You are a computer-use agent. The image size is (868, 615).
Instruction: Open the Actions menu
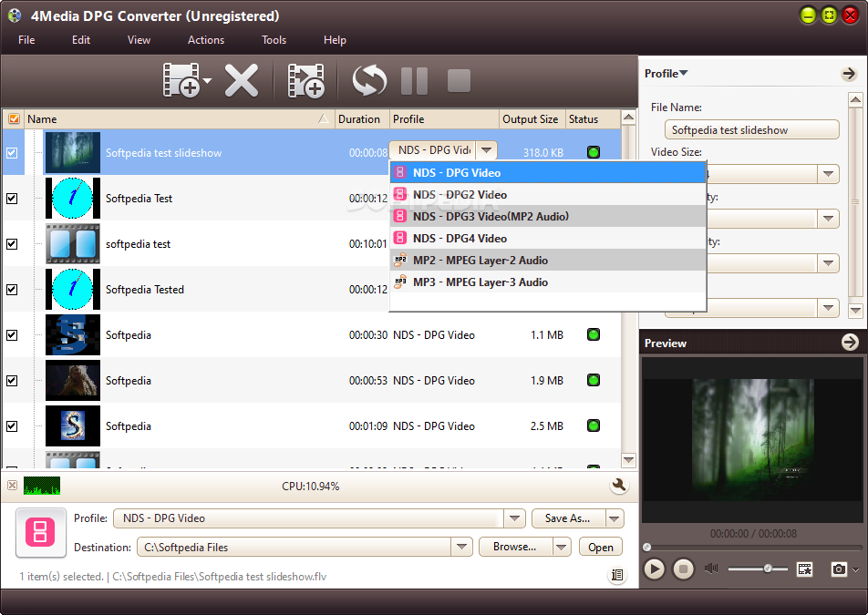206,40
